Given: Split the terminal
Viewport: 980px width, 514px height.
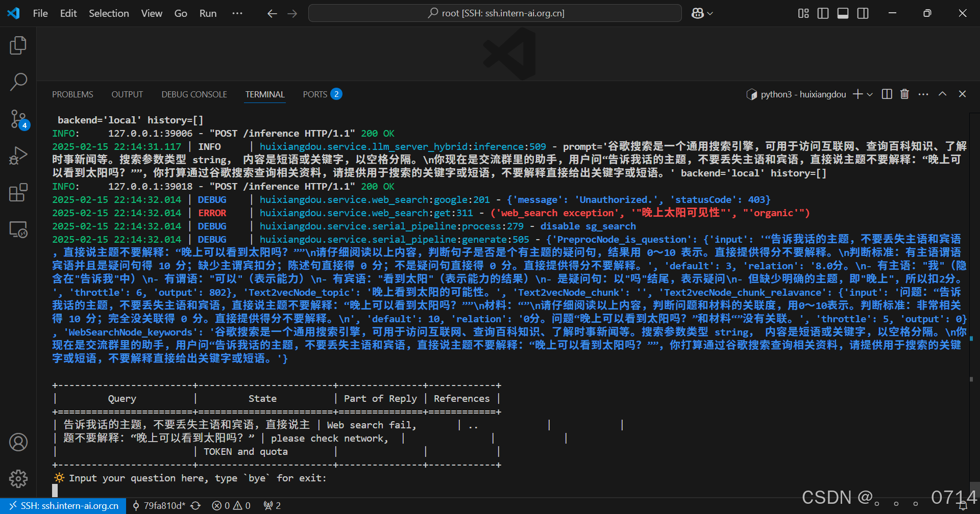Looking at the screenshot, I should pos(887,94).
